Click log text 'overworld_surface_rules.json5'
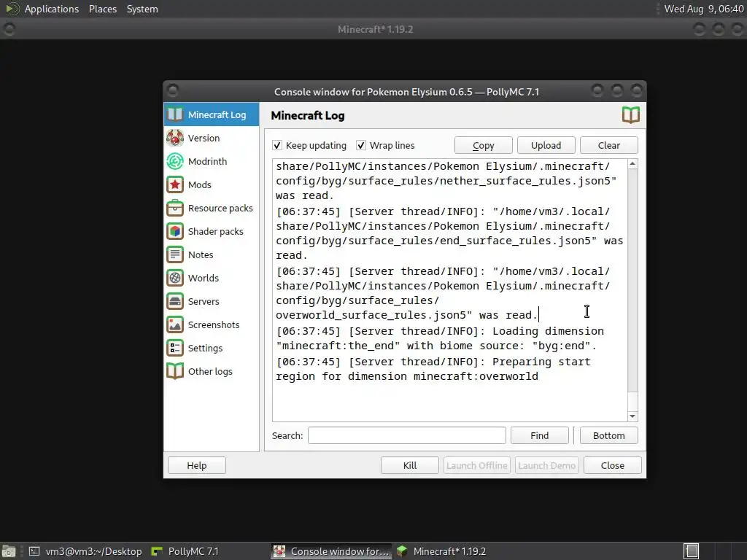 pyautogui.click(x=371, y=315)
